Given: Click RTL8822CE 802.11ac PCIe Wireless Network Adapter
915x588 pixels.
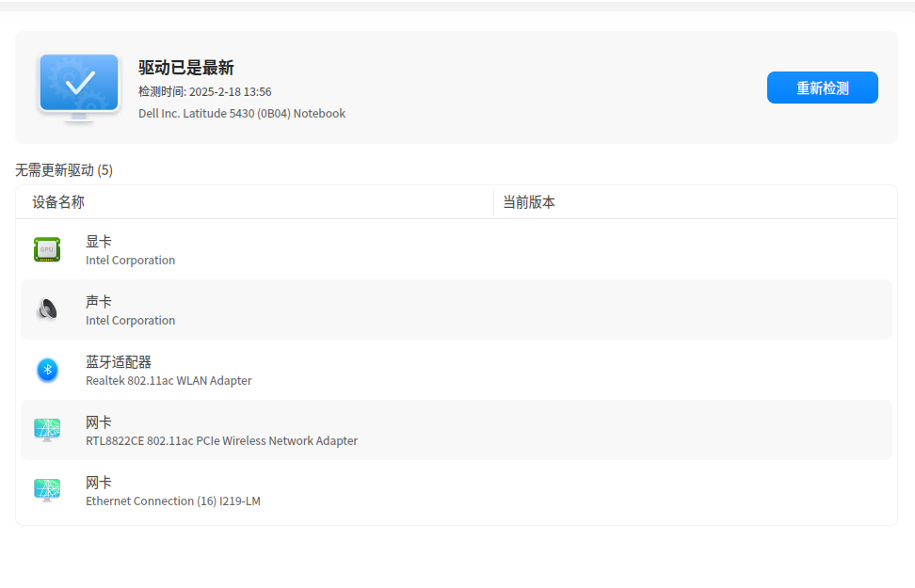Looking at the screenshot, I should pos(222,440).
